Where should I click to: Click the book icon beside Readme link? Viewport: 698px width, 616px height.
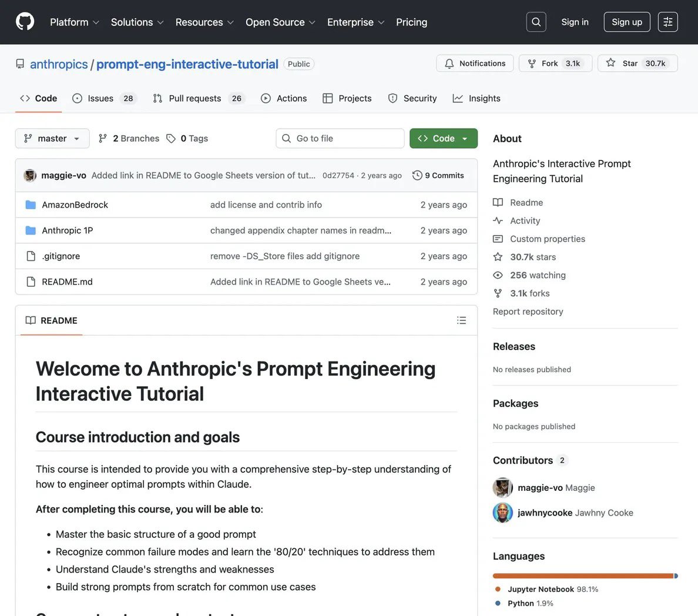498,202
